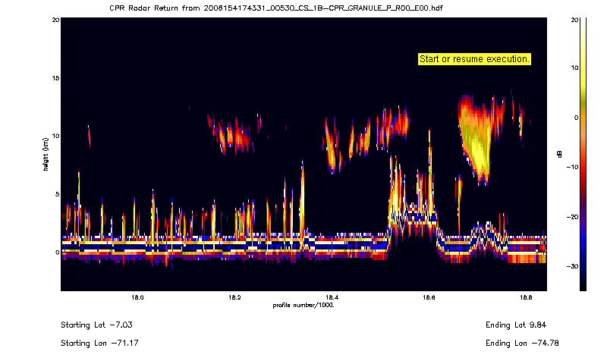Screen dimensions: 607x364
Task: Click the "Ending Lat 9.84" label
Action: tap(515, 325)
